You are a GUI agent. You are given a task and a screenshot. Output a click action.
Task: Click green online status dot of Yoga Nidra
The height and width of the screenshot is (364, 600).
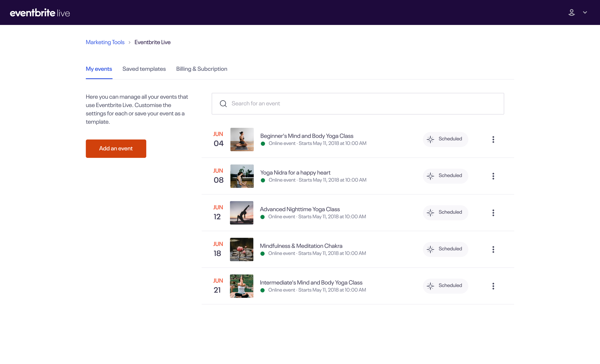pos(263,180)
